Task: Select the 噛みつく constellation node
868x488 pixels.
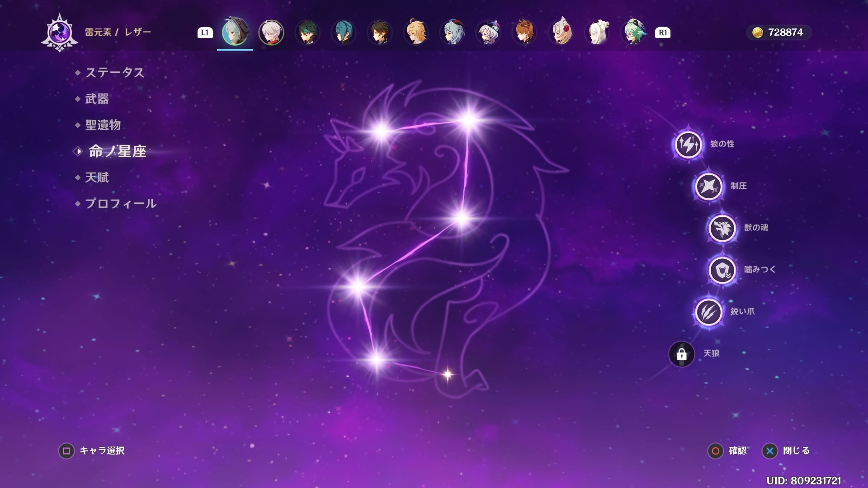Action: pos(722,270)
